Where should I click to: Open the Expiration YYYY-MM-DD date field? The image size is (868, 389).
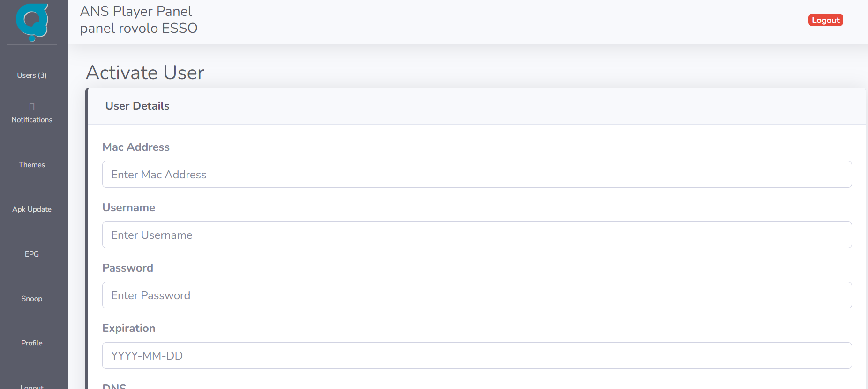(477, 356)
